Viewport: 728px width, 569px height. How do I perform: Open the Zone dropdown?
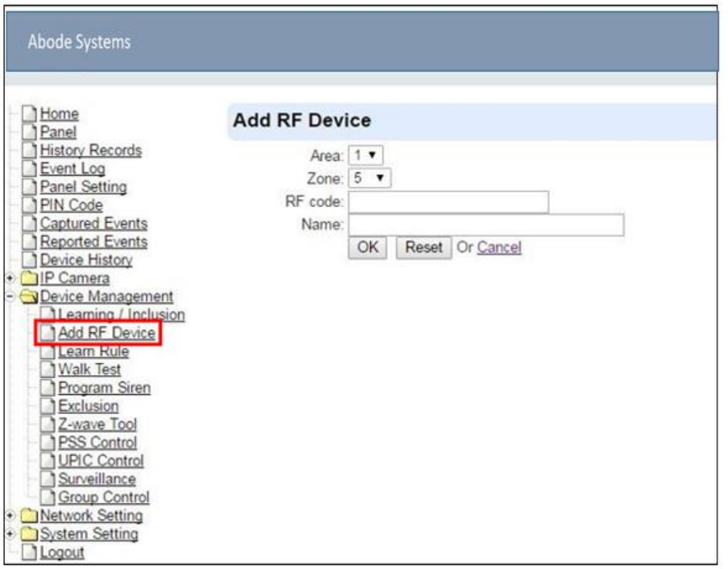[x=369, y=178]
